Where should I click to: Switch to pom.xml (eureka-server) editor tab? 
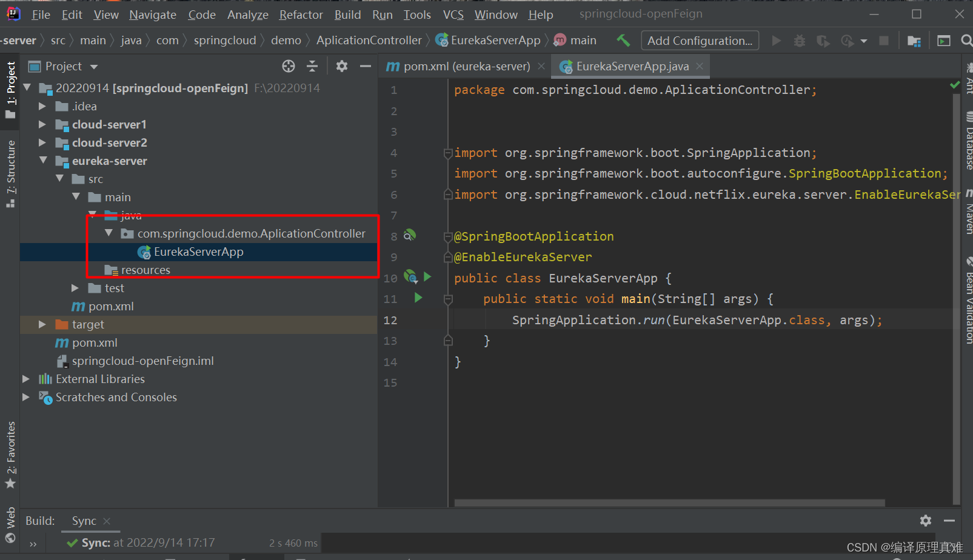465,66
